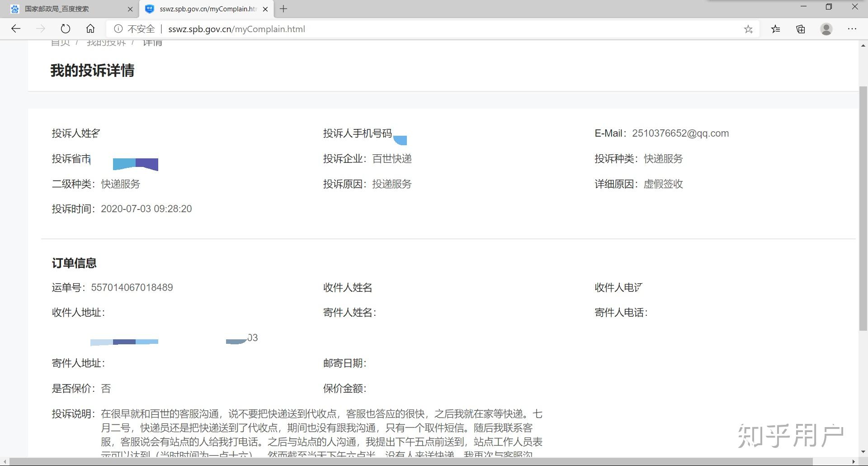868x466 pixels.
Task: Click the 详细原因 value 虚假签收
Action: pyautogui.click(x=663, y=184)
